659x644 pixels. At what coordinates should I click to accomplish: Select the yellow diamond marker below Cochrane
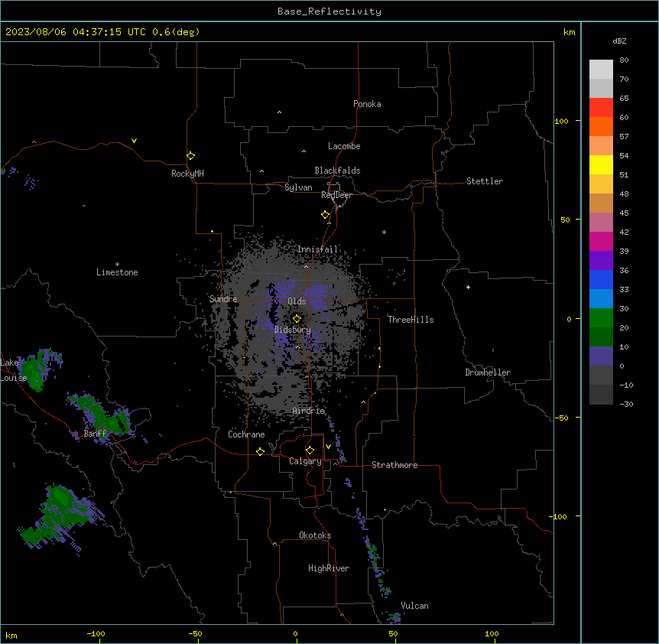[260, 451]
